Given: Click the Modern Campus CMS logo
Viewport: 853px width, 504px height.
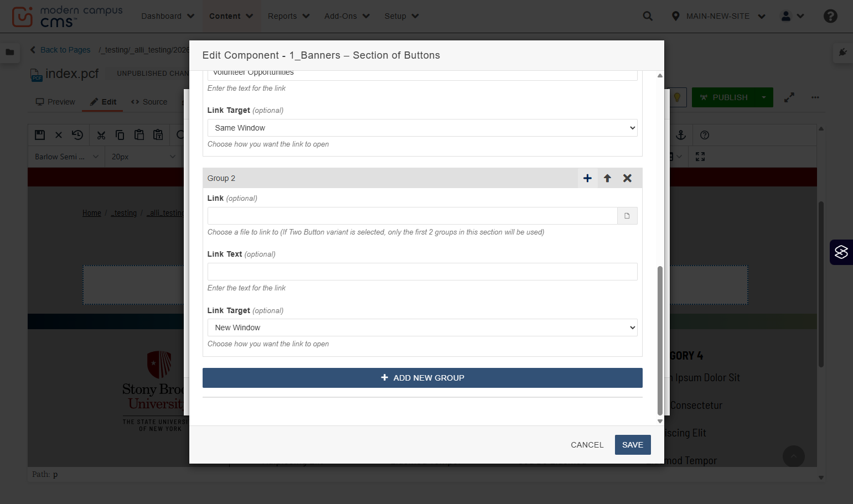Looking at the screenshot, I should (x=66, y=17).
